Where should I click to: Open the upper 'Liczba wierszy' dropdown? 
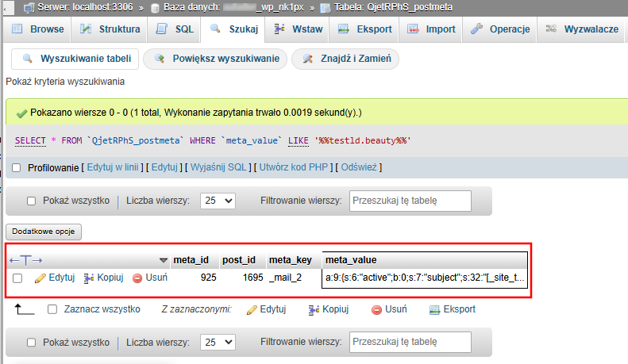click(x=218, y=201)
